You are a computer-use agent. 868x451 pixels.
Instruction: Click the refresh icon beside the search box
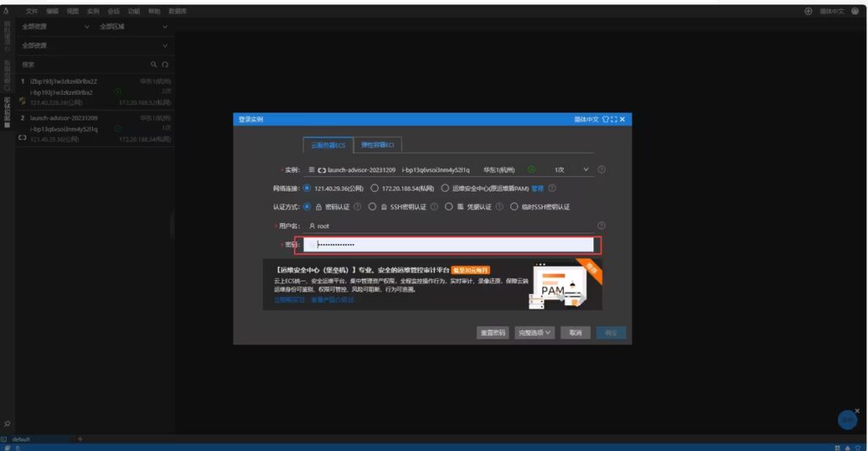click(165, 64)
